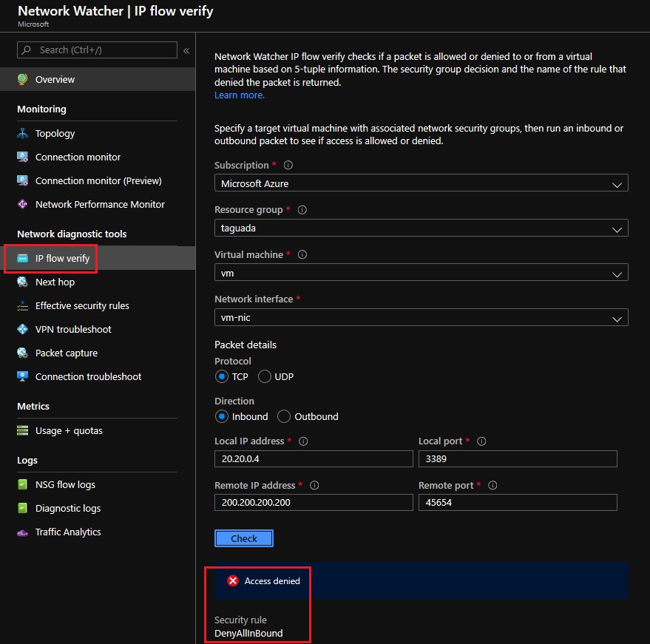Open Usage + quotas

98,430
